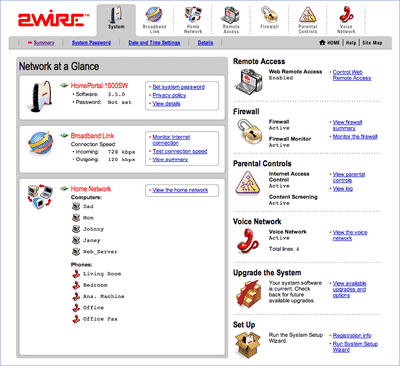Click the Set Up open box icon
Image resolution: width=400 pixels, height=366 pixels.
coord(248,345)
